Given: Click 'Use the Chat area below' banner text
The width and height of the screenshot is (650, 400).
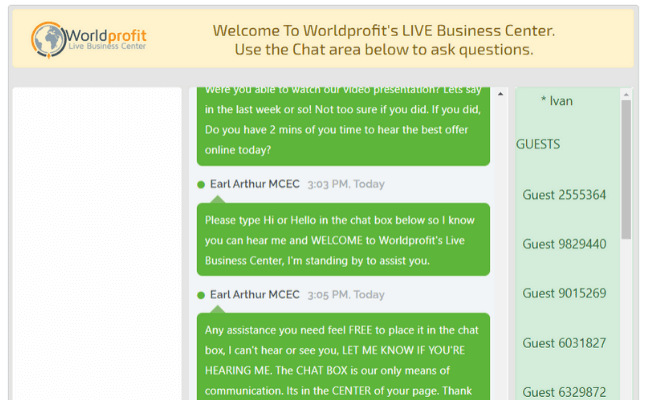Looking at the screenshot, I should [x=384, y=50].
